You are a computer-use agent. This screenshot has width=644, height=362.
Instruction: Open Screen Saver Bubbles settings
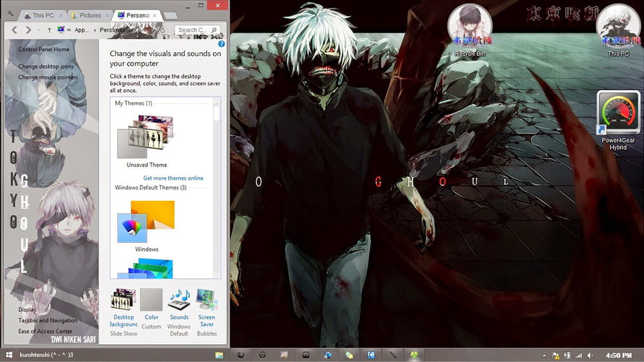click(207, 301)
